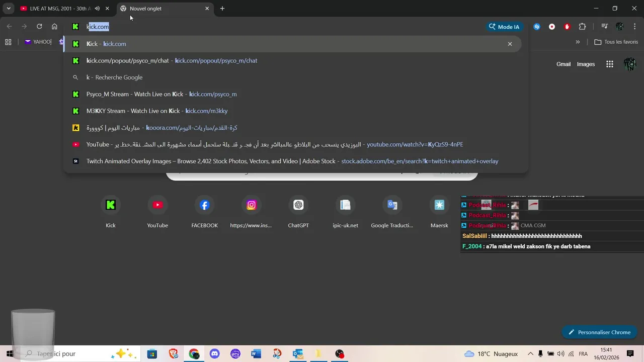Select kick.com/popout/psyco_m/chat suggestion
This screenshot has width=644, height=362.
tap(292, 61)
